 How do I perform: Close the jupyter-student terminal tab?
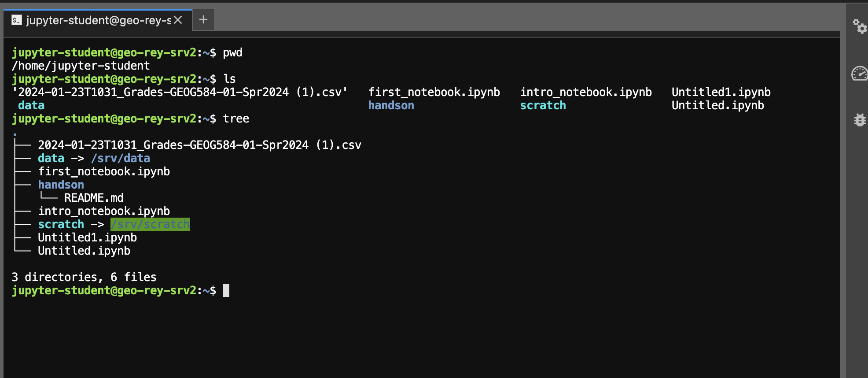point(178,20)
